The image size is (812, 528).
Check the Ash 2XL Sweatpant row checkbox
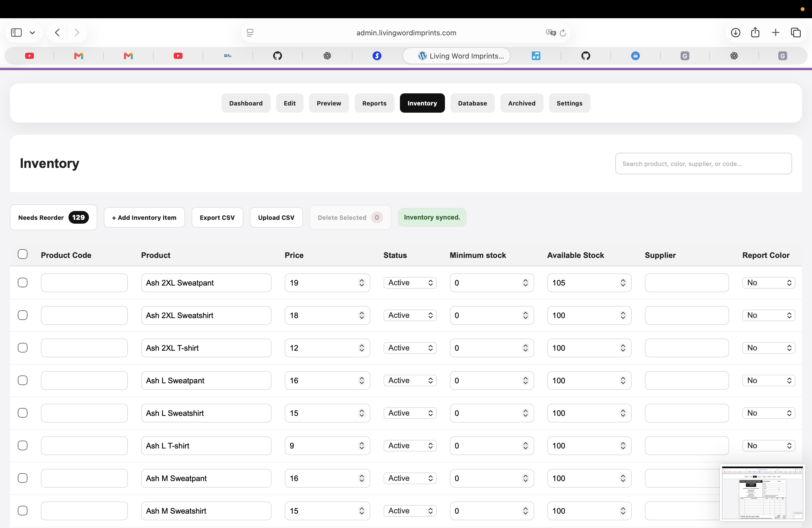[x=23, y=283]
